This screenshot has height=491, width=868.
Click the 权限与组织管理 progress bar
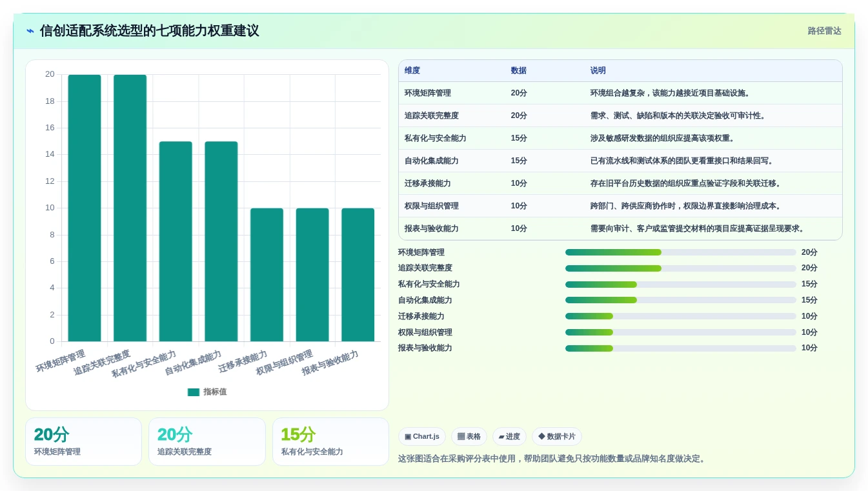[x=681, y=332]
